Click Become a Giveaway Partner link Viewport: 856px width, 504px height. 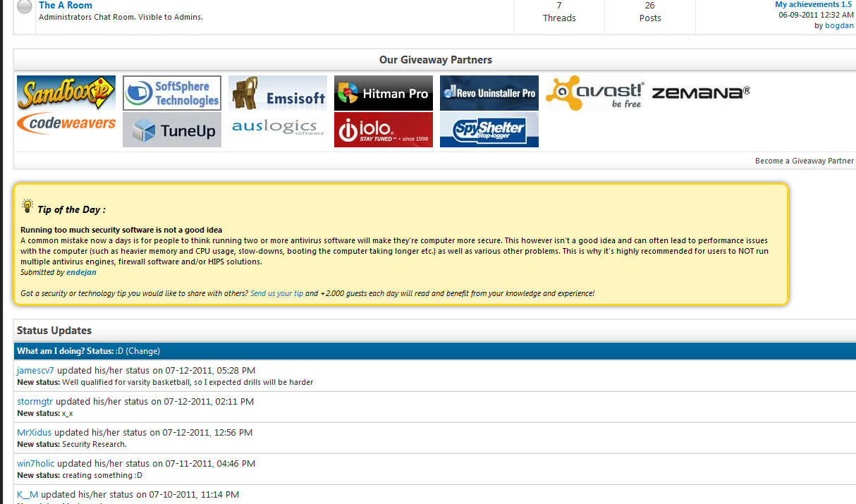(x=805, y=161)
